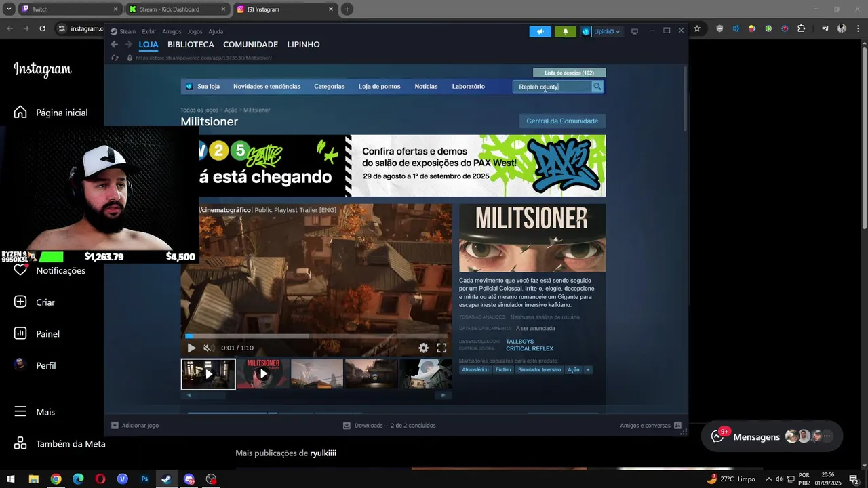
Task: Click the Atmosférico tag
Action: [x=475, y=370]
